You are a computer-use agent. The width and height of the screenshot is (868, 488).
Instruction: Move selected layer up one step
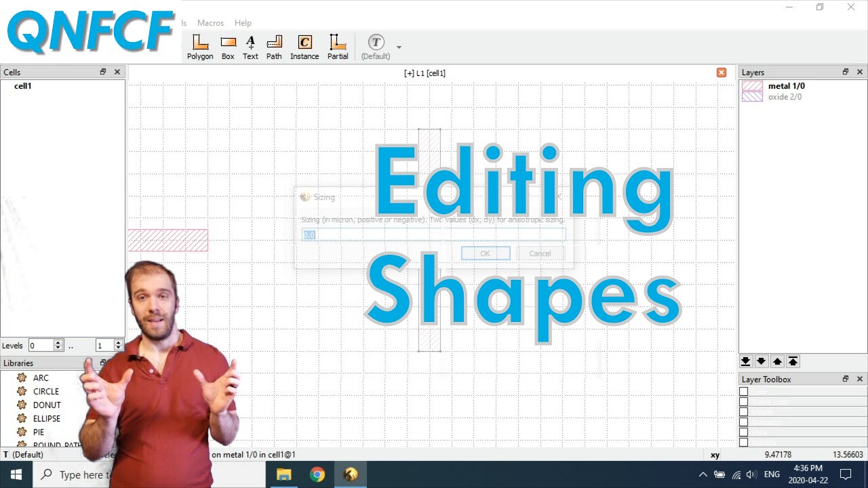(x=777, y=361)
